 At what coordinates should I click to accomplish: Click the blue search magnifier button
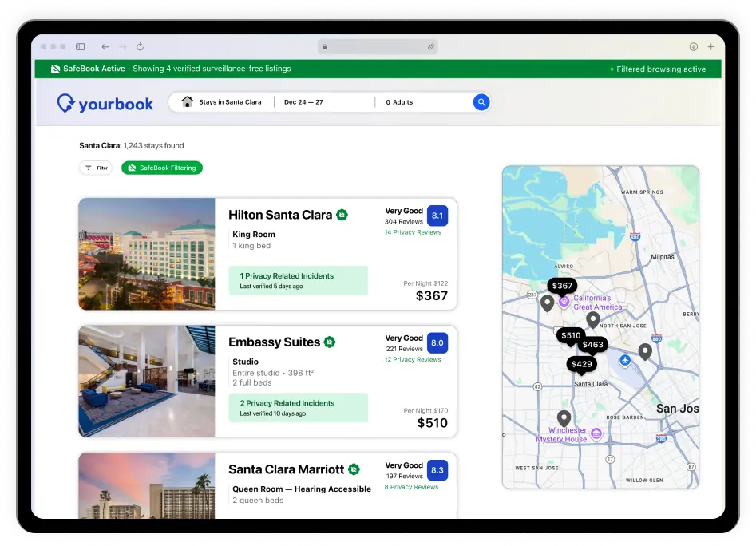481,102
